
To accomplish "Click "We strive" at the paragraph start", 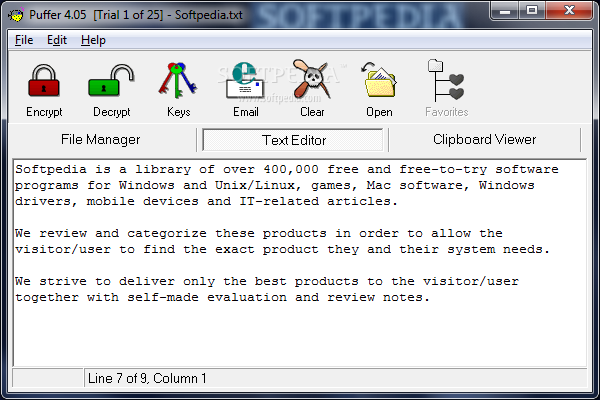I will pyautogui.click(x=51, y=281).
